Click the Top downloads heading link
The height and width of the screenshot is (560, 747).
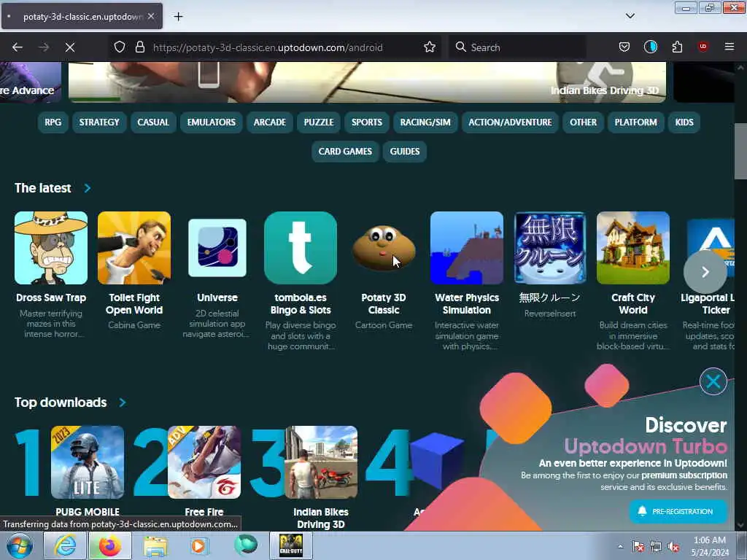click(61, 402)
